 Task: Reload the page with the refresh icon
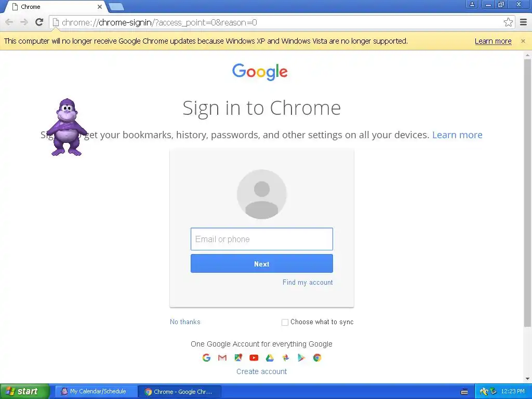pyautogui.click(x=39, y=22)
